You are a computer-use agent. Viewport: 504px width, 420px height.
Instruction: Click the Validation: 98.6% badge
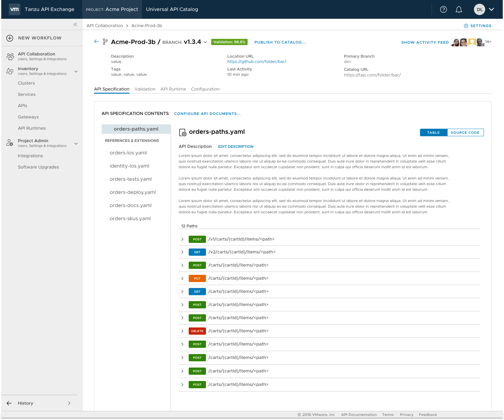[229, 42]
